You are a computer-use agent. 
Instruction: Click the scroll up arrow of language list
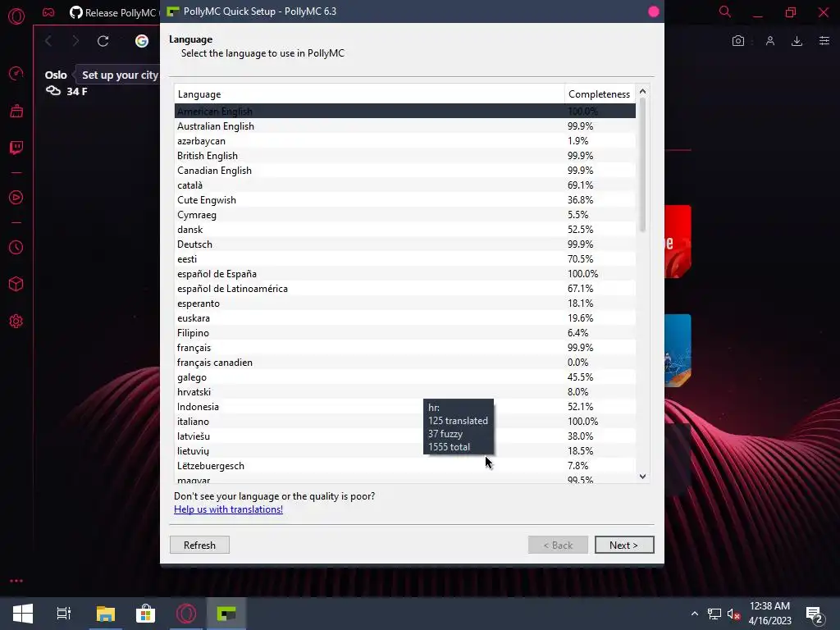pyautogui.click(x=643, y=92)
